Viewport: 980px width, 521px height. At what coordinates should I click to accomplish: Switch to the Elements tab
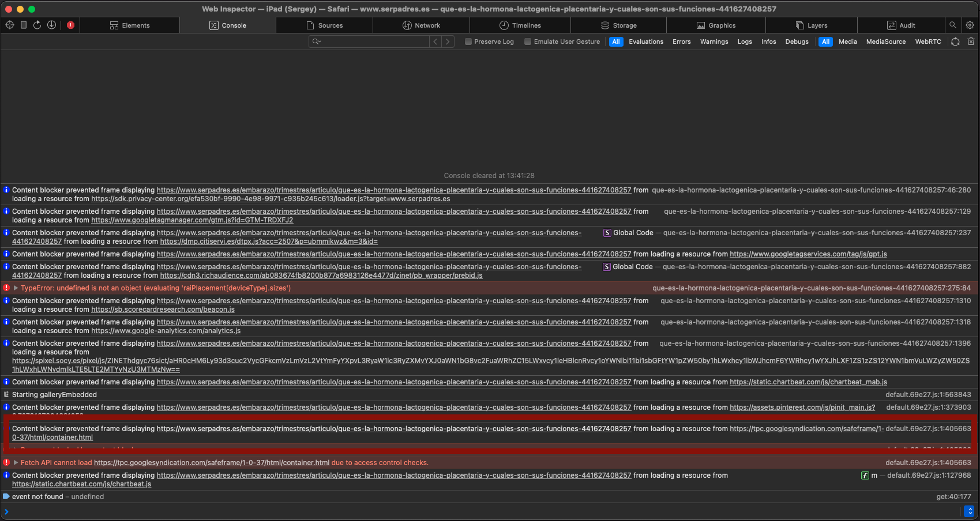click(x=130, y=25)
